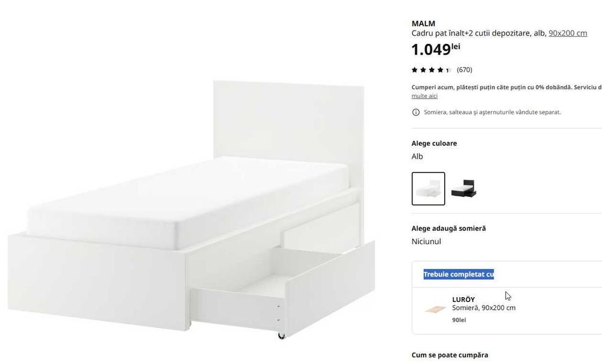Click the 'Trebuie completat cu' highlighted heading

click(459, 274)
